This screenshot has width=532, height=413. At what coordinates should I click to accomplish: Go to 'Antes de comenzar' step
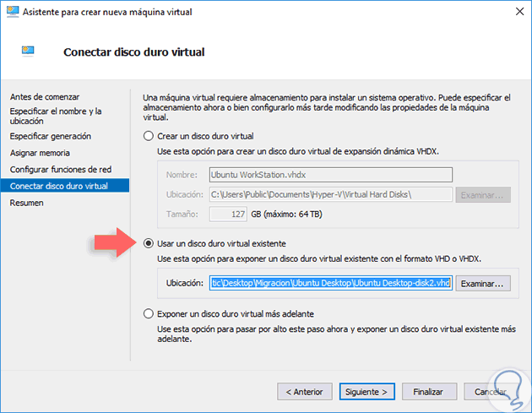tap(44, 98)
